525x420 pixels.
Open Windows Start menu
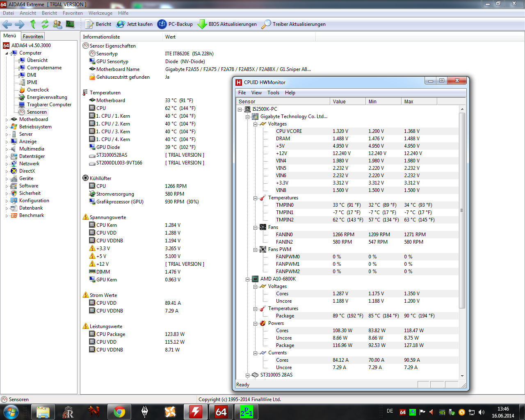click(11, 412)
